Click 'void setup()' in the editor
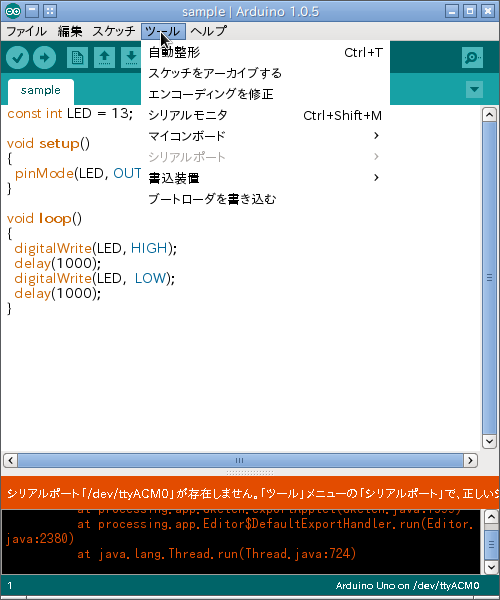The width and height of the screenshot is (500, 600). [48, 143]
